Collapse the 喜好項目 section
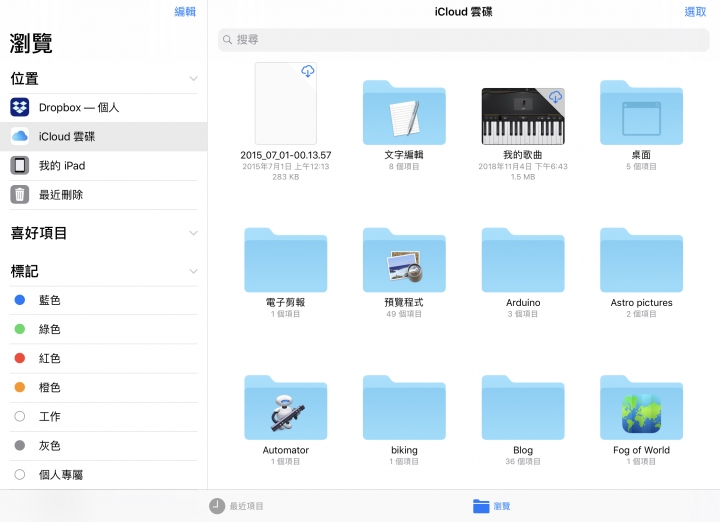 point(194,233)
